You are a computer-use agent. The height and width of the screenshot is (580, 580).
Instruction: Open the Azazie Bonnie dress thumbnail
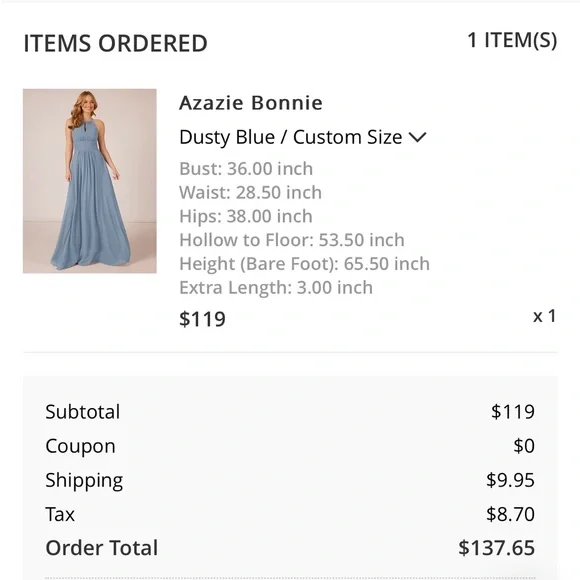click(x=90, y=181)
